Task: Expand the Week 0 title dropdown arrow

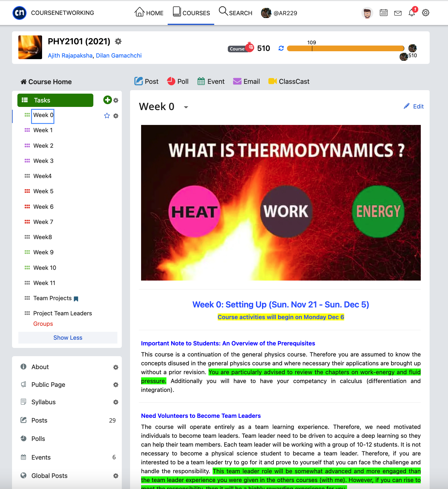Action: [x=186, y=107]
